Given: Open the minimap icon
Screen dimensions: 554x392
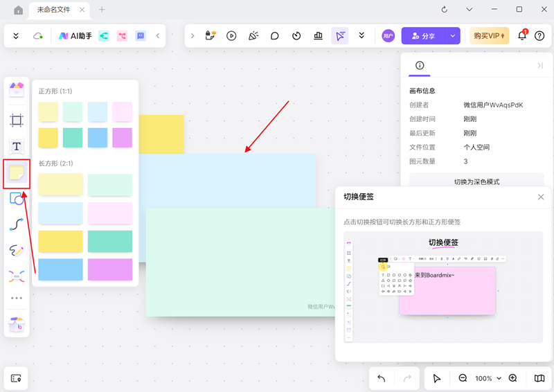Looking at the screenshot, I should (539, 378).
